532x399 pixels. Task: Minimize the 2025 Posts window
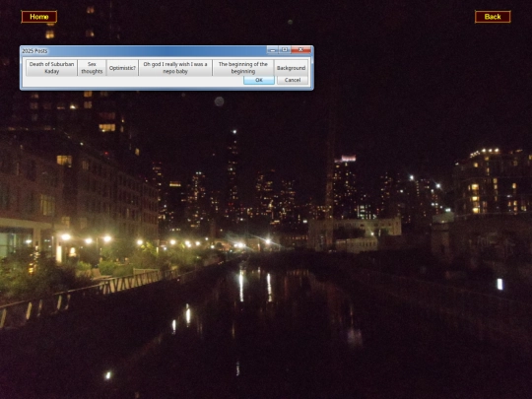(273, 50)
